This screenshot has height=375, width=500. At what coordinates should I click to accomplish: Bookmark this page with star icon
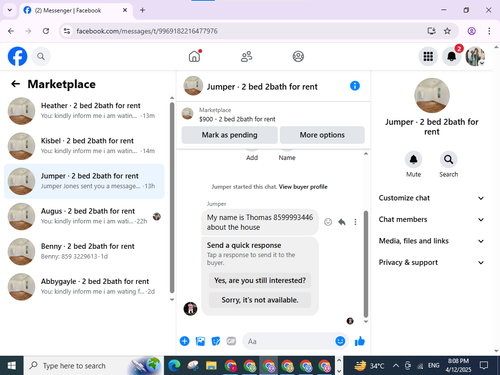[x=447, y=31]
